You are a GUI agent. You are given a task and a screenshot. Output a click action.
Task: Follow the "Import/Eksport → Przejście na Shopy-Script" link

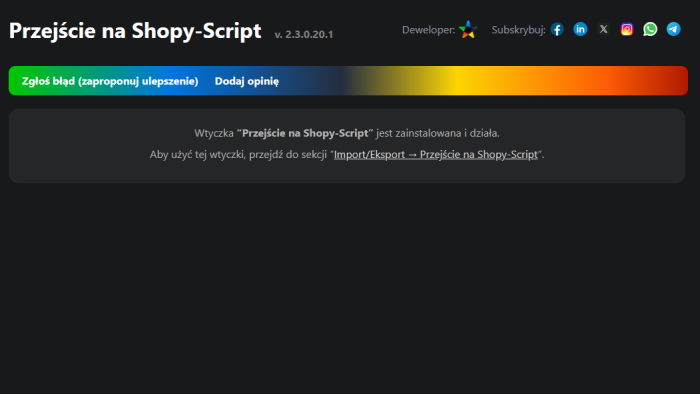(x=436, y=154)
